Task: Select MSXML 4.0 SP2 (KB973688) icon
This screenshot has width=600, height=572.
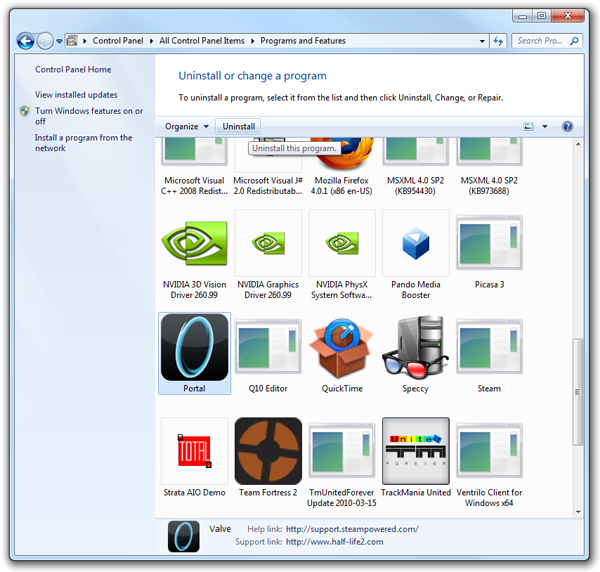Action: coord(489,152)
